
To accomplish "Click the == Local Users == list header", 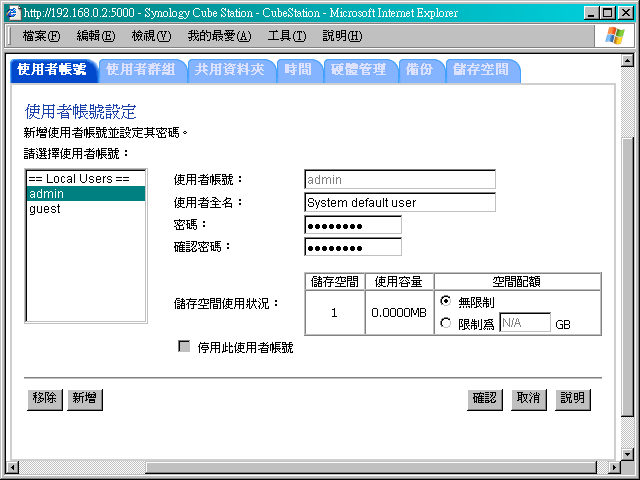I will coord(86,179).
